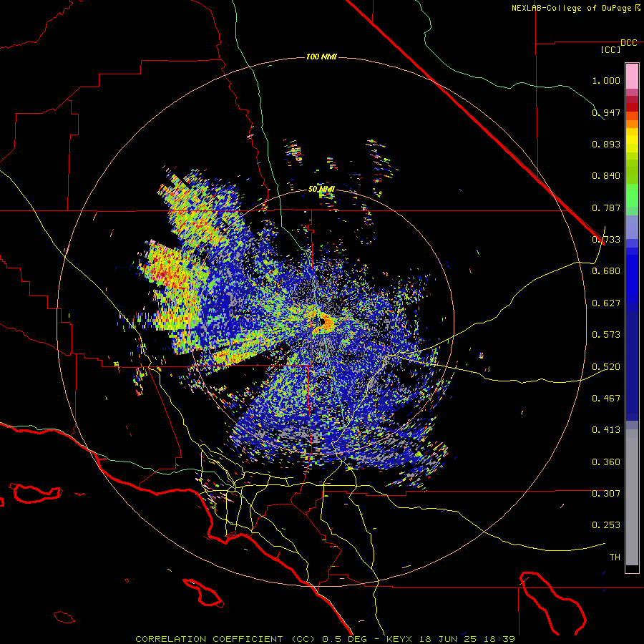Click the 0.413 scale value
Image resolution: width=644 pixels, height=644 pixels.
[606, 430]
